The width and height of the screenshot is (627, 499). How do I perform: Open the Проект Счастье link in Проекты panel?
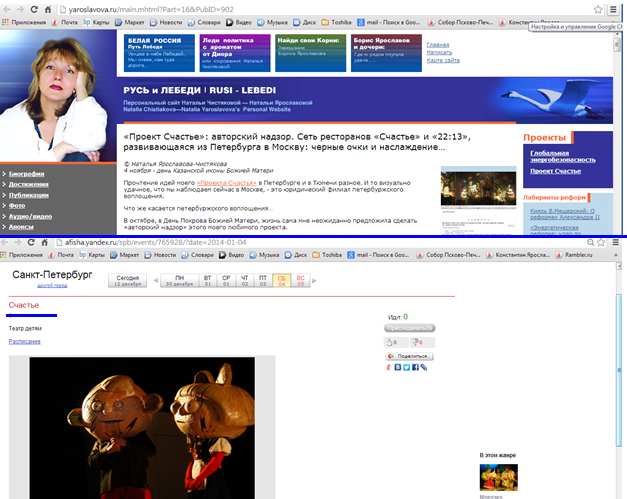pos(555,171)
